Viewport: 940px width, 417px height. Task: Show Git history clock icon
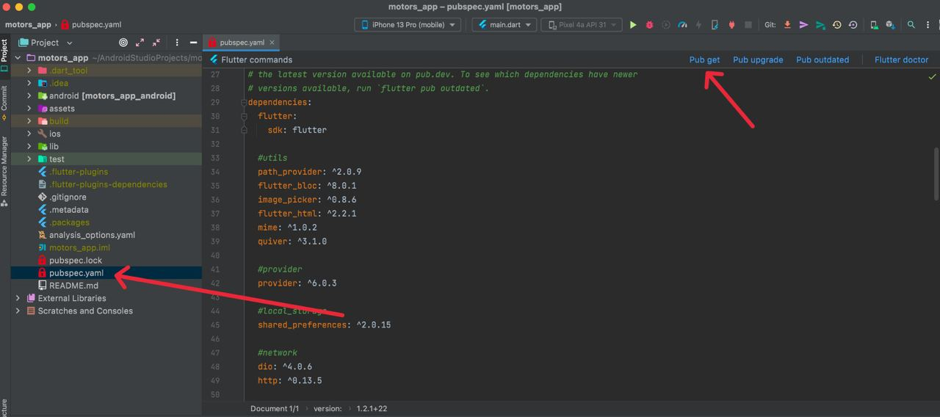837,25
